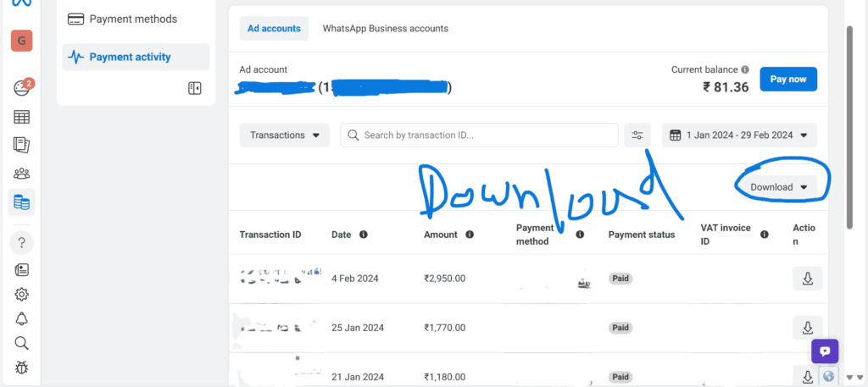The width and height of the screenshot is (868, 387).
Task: Switch to WhatsApp Business accounts tab
Action: pos(385,29)
